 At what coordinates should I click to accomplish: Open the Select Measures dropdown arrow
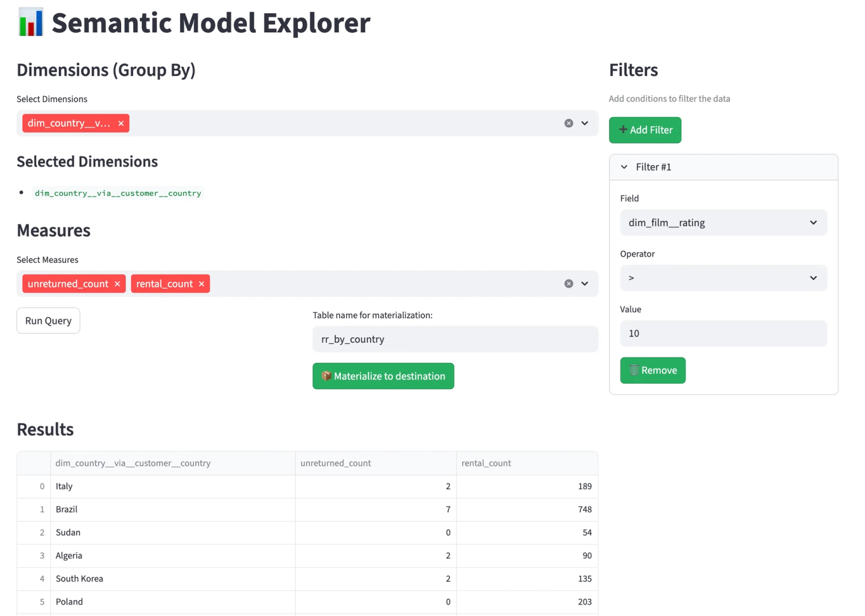[585, 284]
